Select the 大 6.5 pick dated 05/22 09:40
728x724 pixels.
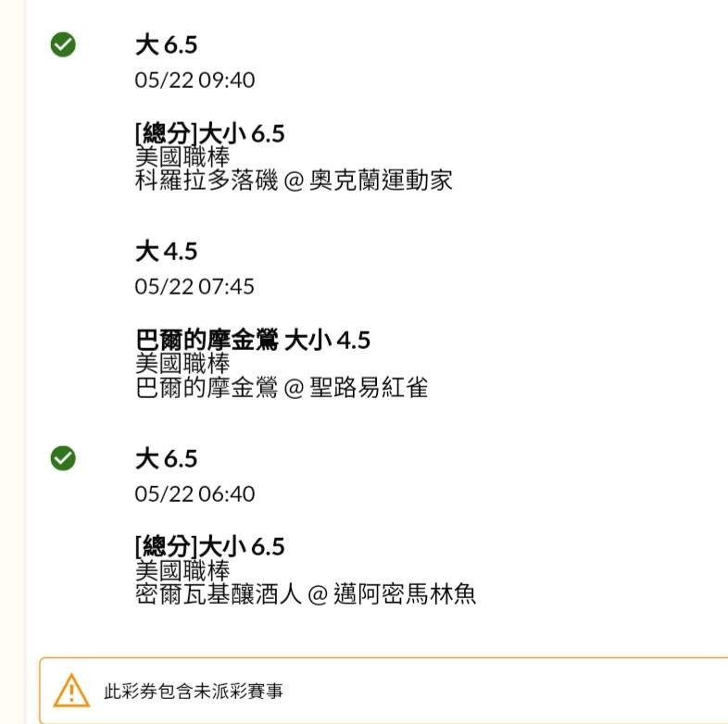pyautogui.click(x=166, y=44)
